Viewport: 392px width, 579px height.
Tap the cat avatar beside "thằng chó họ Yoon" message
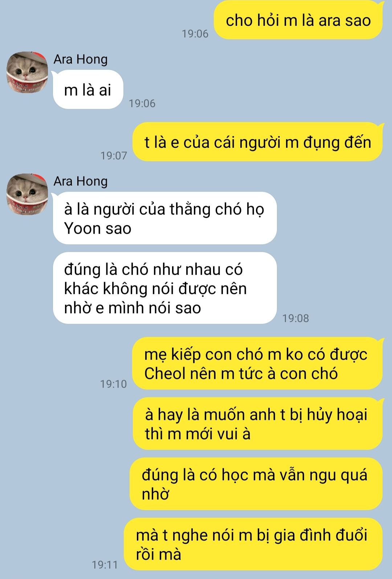[x=28, y=194]
